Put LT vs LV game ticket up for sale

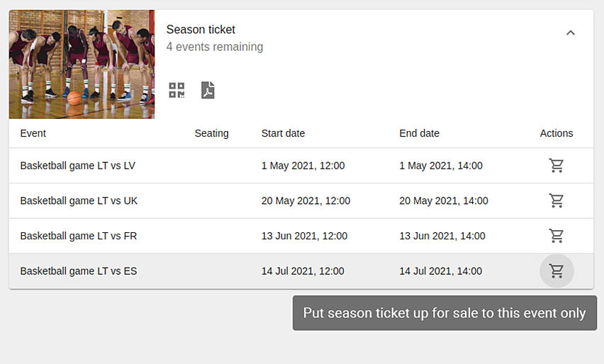click(557, 166)
